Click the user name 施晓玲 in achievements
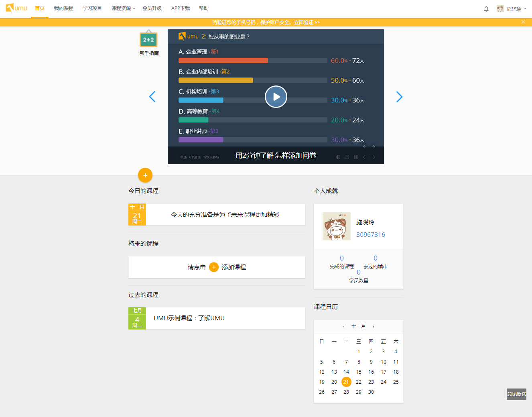Screen dimensions: 532x417 point(365,222)
